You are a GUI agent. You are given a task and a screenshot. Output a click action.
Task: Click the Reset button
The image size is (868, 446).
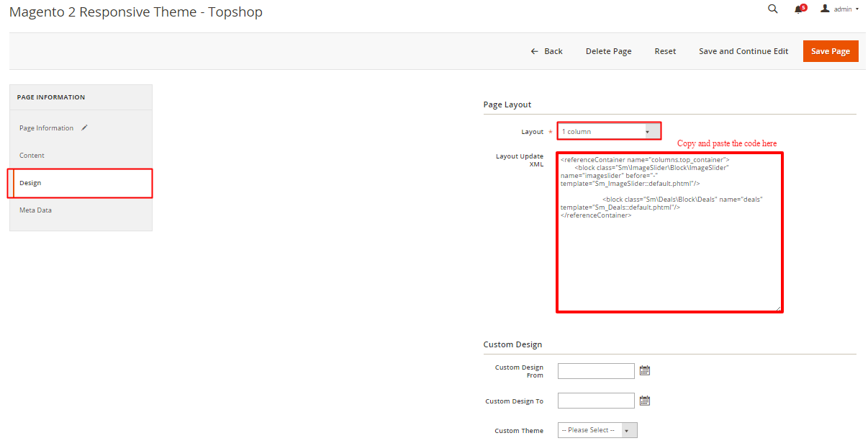[x=665, y=51]
